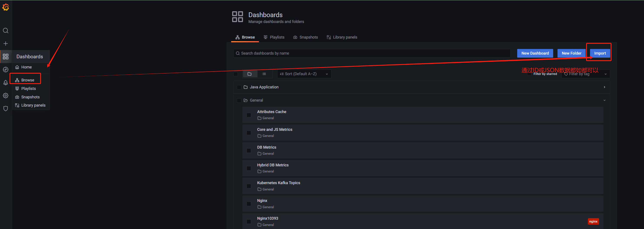Focus the Search dashboards by name field
Screen dimensions: 644x229
[372, 53]
